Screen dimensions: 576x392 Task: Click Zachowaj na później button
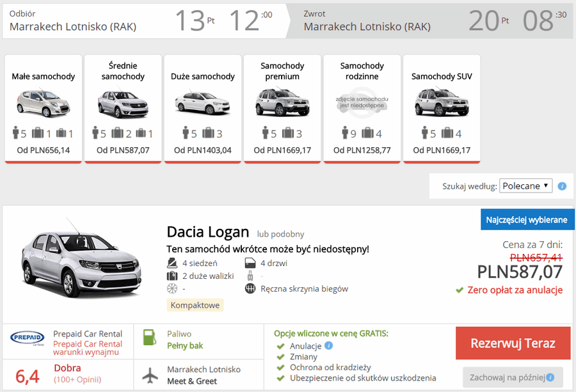[x=513, y=377]
